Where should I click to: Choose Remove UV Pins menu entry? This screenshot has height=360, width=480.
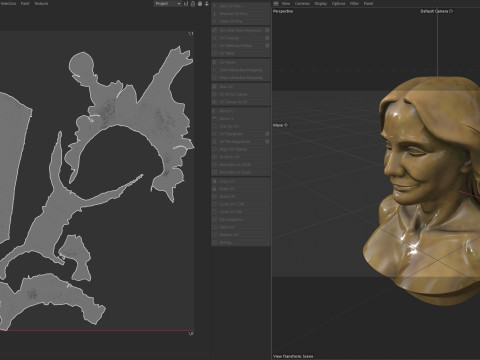(241, 14)
